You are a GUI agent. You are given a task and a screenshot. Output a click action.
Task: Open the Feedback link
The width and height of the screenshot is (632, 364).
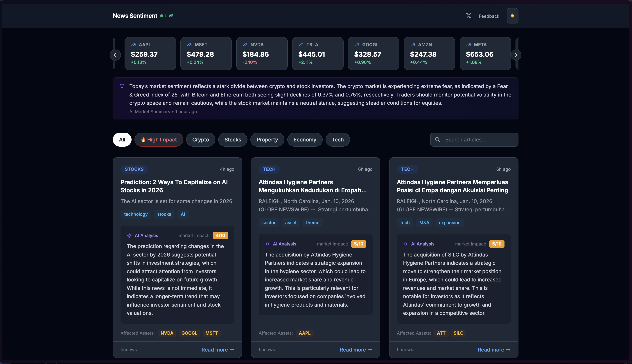pyautogui.click(x=489, y=16)
